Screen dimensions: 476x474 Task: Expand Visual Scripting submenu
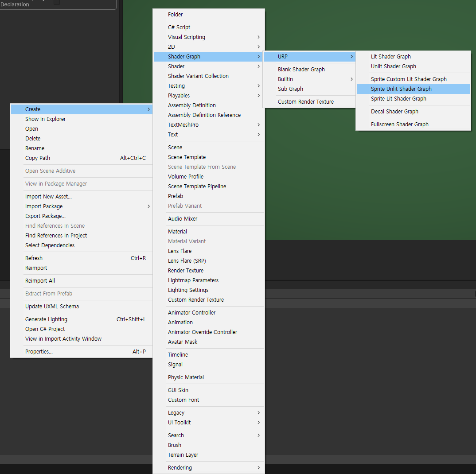[x=209, y=37]
